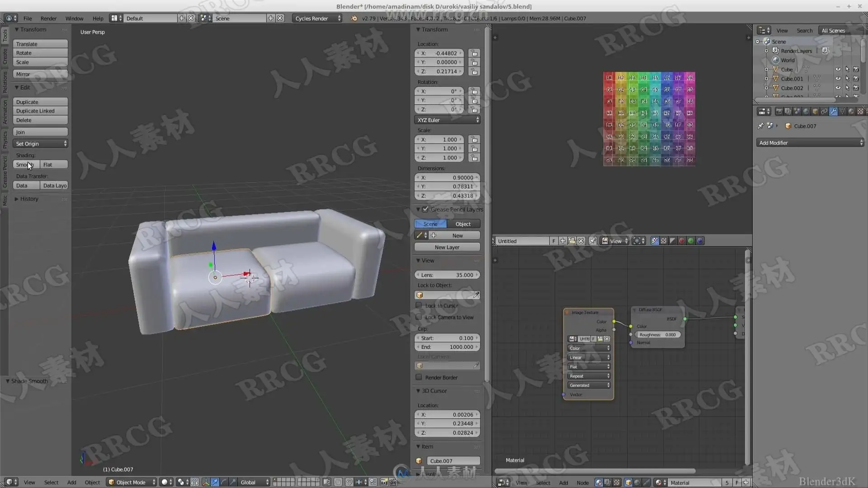This screenshot has height=488, width=868.
Task: Lock the X location with the padlock icon
Action: (474, 53)
